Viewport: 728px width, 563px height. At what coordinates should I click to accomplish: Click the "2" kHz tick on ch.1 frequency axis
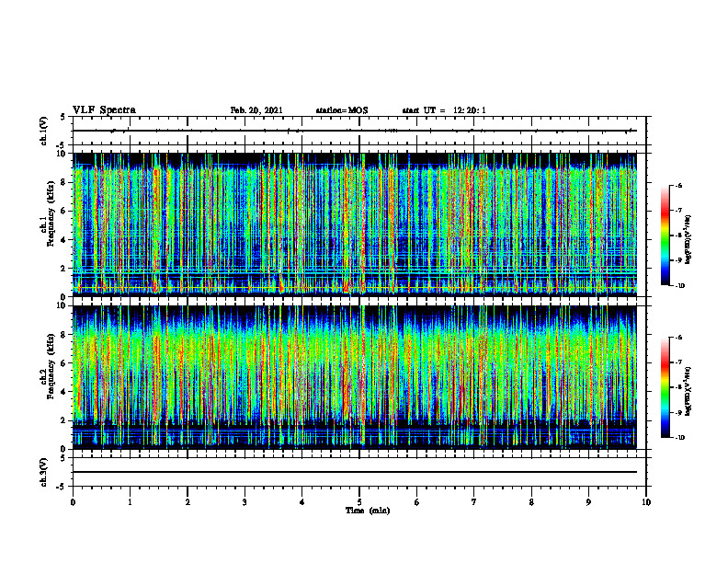(63, 269)
